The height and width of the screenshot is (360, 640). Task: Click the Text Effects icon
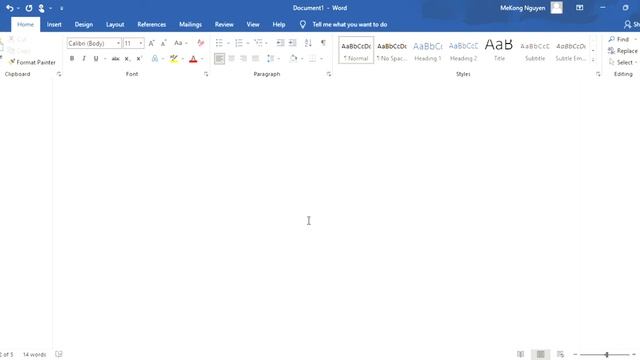click(155, 58)
